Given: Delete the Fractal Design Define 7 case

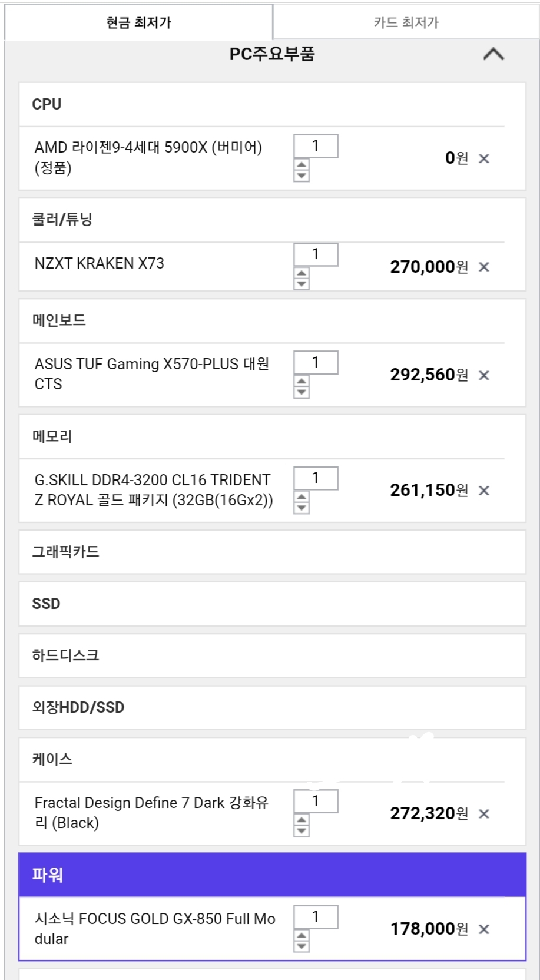Looking at the screenshot, I should (x=484, y=814).
